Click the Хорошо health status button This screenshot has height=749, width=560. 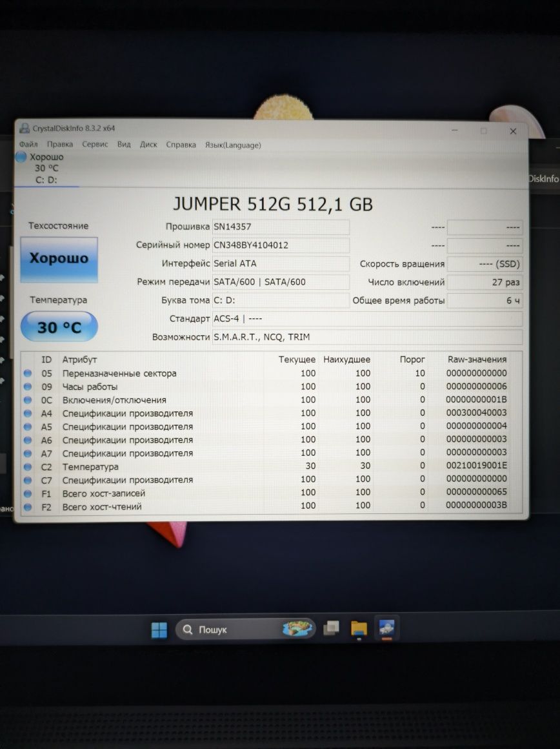pyautogui.click(x=59, y=260)
